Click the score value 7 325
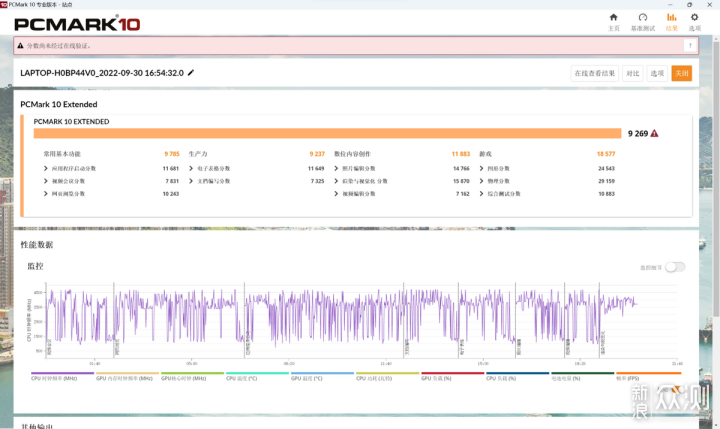 pos(318,181)
